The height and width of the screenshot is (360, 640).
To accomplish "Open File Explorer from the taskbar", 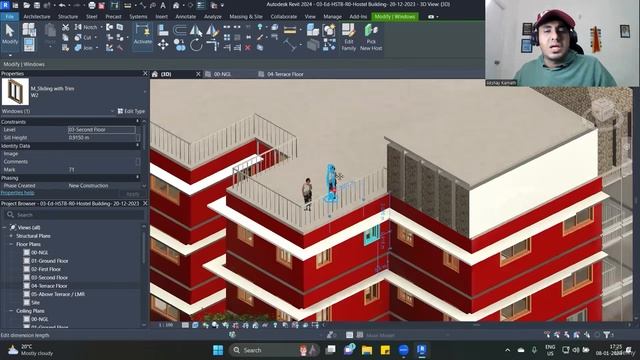I will (x=367, y=350).
